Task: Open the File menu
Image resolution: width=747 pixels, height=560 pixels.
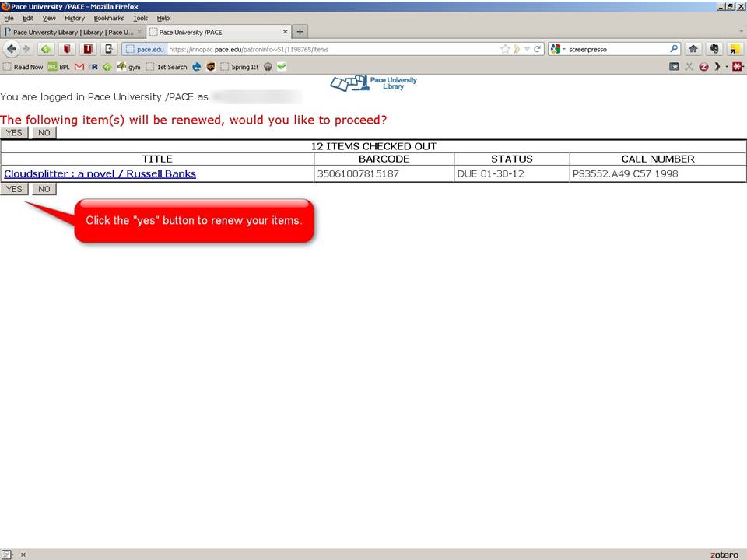Action: pyautogui.click(x=9, y=18)
